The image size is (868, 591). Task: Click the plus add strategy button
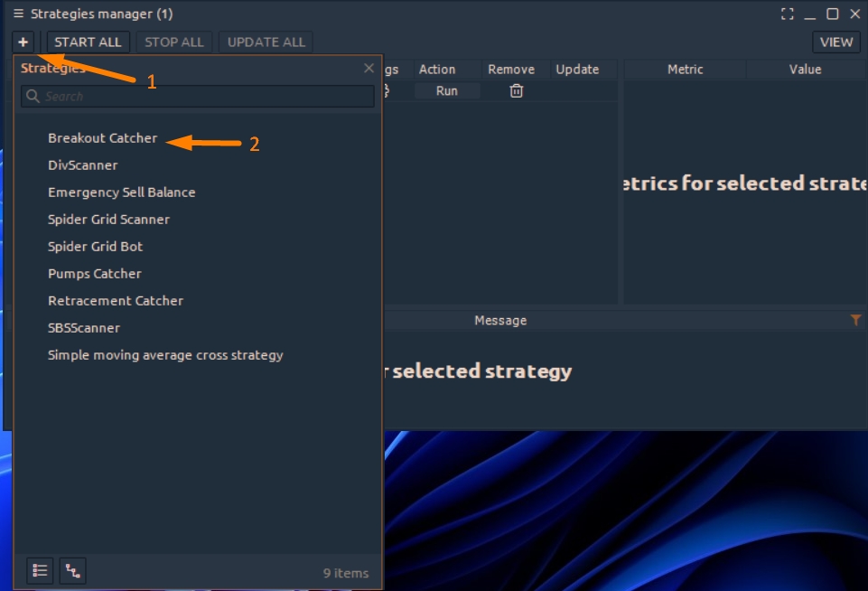(23, 42)
